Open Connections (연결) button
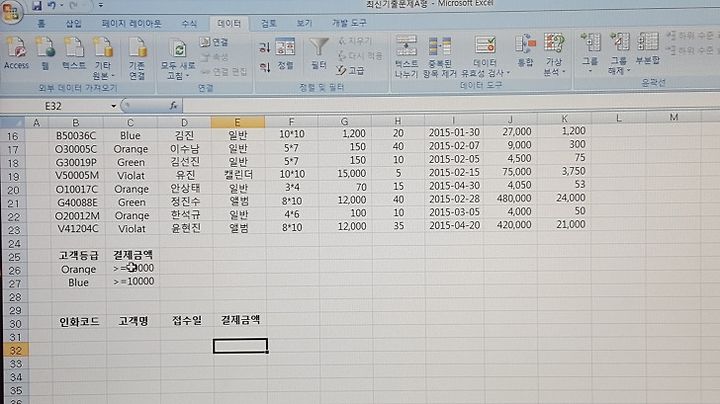Screen dimensions: 720x404 [x=214, y=42]
